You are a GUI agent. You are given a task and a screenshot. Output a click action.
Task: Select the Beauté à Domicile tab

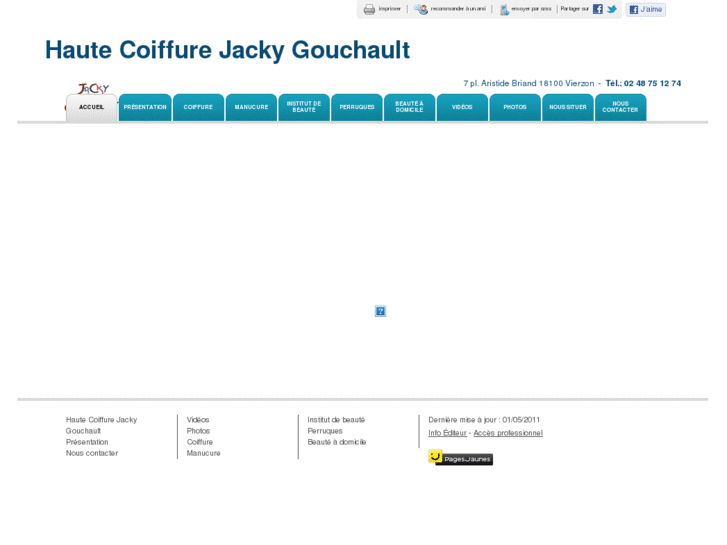(409, 107)
